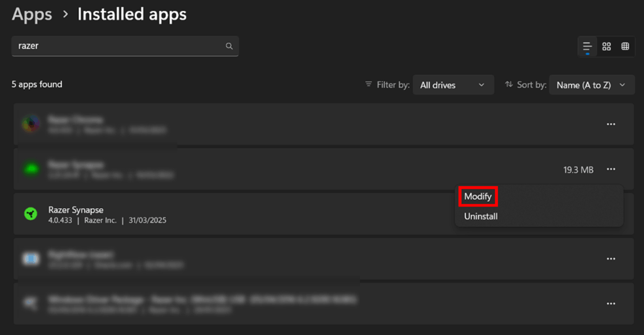Open the three-dot menu on the fourth app row

click(611, 259)
